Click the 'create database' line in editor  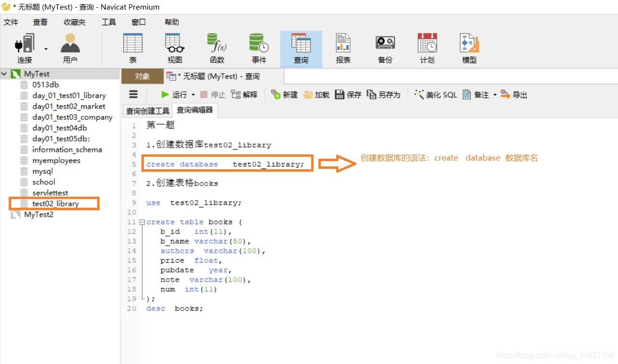click(225, 164)
